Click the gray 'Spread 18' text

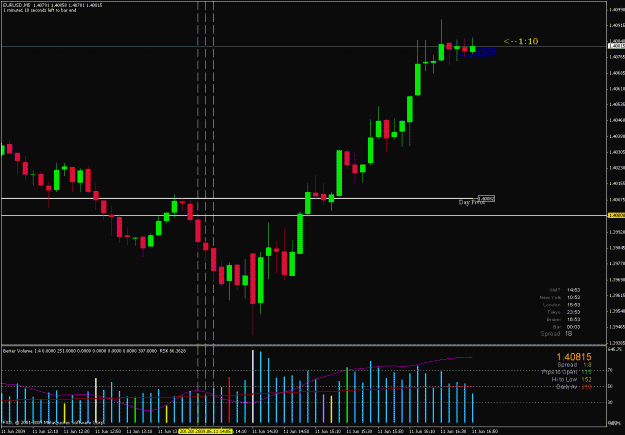[556, 334]
